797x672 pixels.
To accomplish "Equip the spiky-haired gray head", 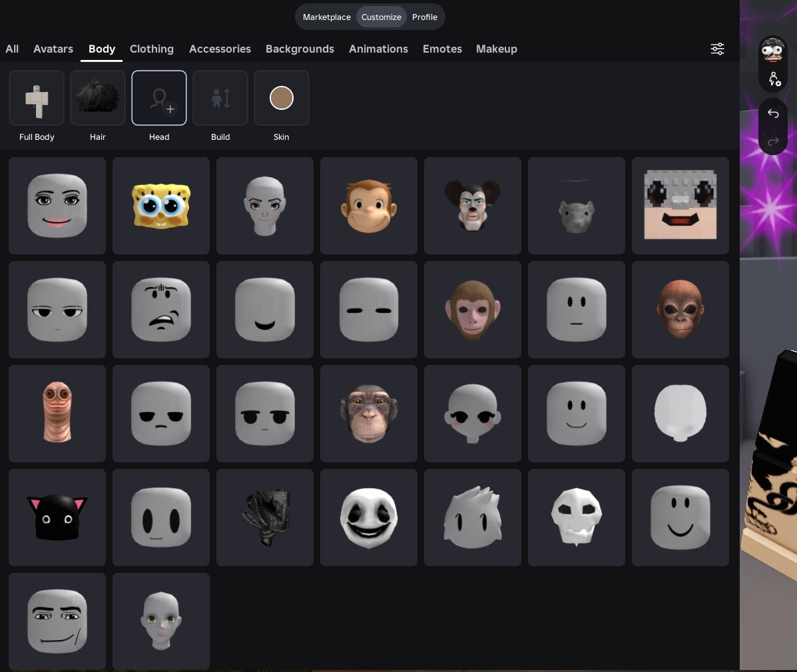I will [473, 517].
